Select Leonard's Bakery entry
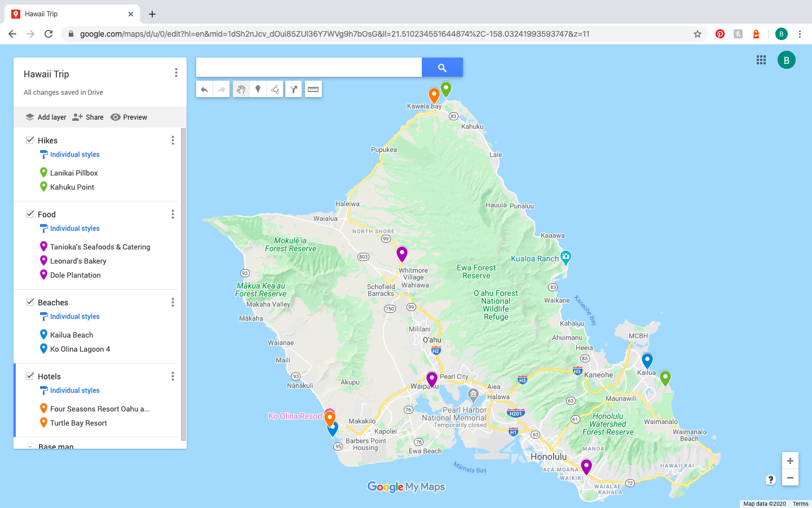Viewport: 812px width, 508px height. [x=78, y=261]
